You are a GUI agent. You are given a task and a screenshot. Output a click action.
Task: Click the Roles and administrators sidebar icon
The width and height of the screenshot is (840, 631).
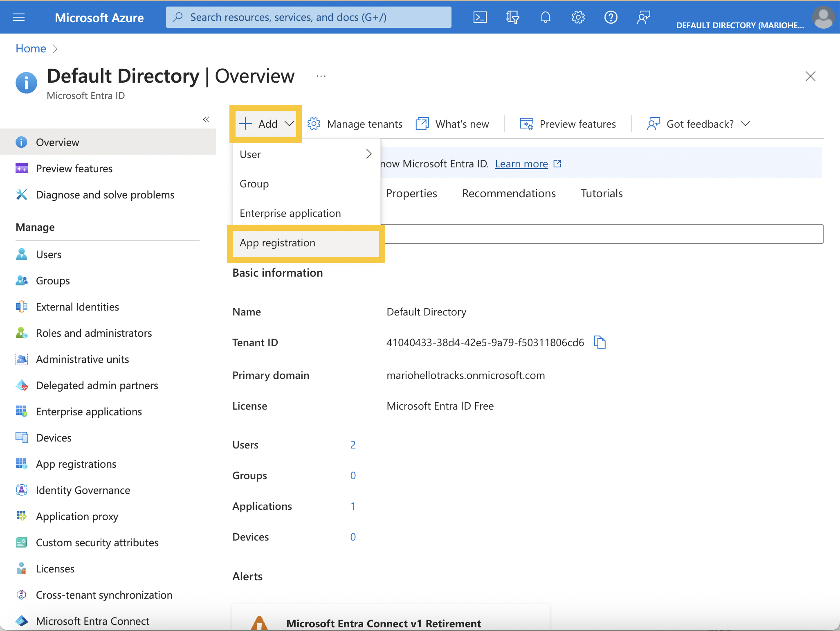pyautogui.click(x=22, y=333)
